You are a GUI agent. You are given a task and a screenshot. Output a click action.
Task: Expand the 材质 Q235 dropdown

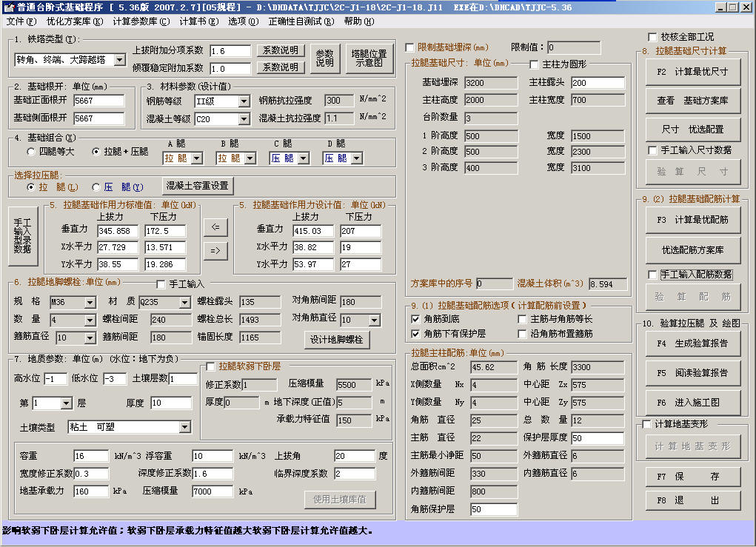pos(184,303)
